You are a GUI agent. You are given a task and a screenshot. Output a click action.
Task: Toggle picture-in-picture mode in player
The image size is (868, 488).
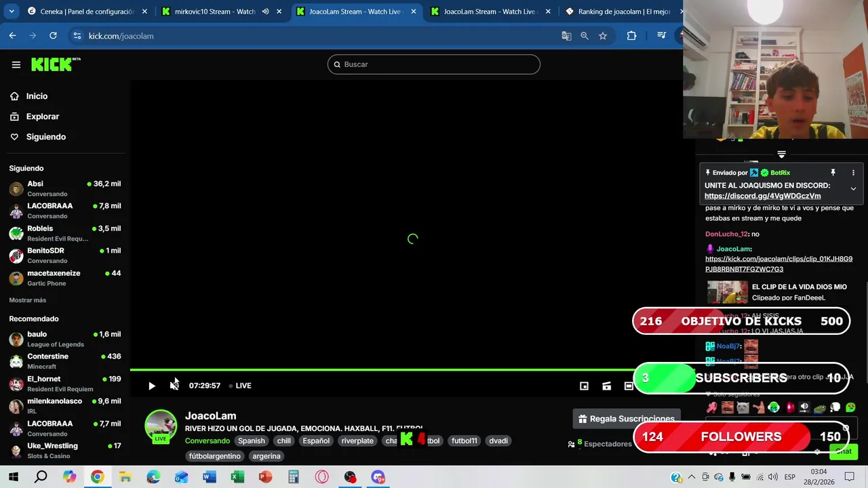tap(584, 386)
